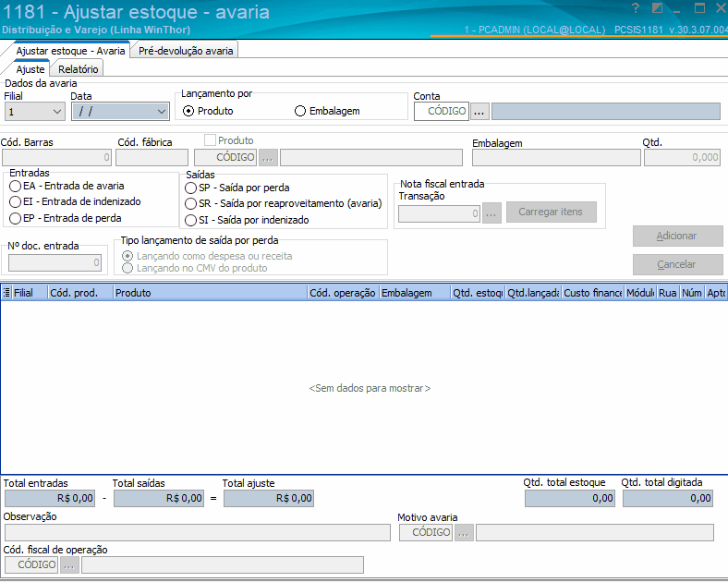
Task: Sort by the Qtd.lançada column header
Action: coord(533,293)
